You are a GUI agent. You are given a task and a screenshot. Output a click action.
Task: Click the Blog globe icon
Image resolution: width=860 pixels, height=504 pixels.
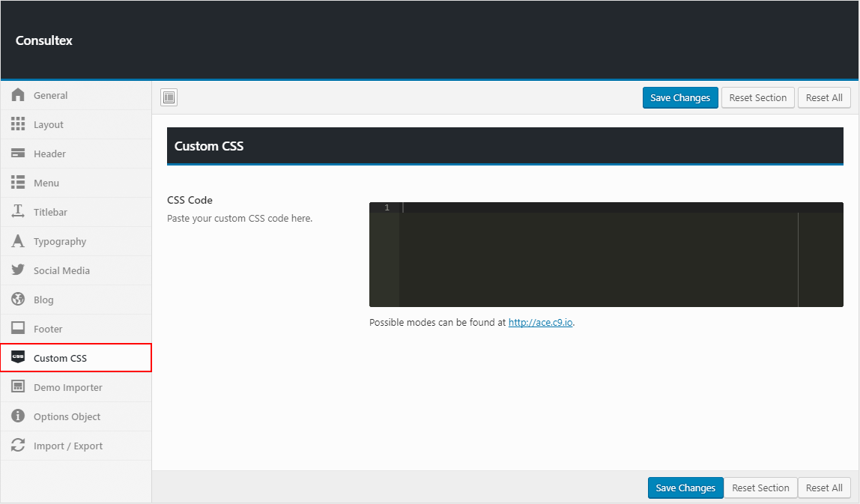(19, 300)
